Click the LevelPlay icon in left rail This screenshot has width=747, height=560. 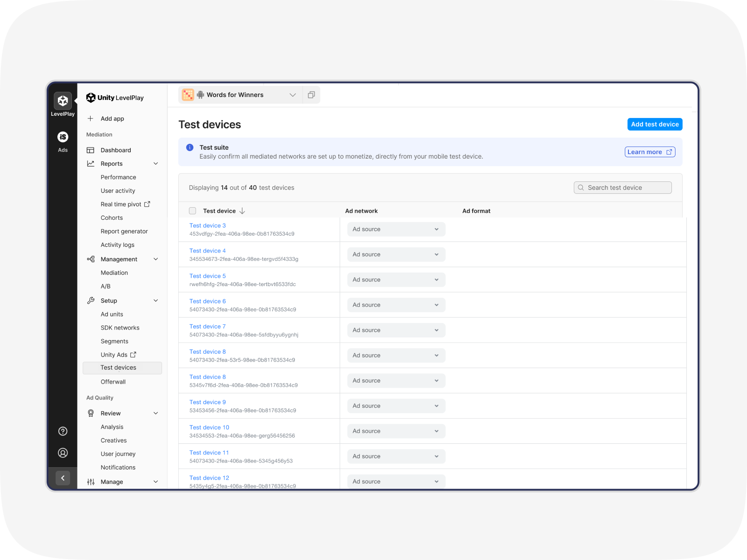63,101
